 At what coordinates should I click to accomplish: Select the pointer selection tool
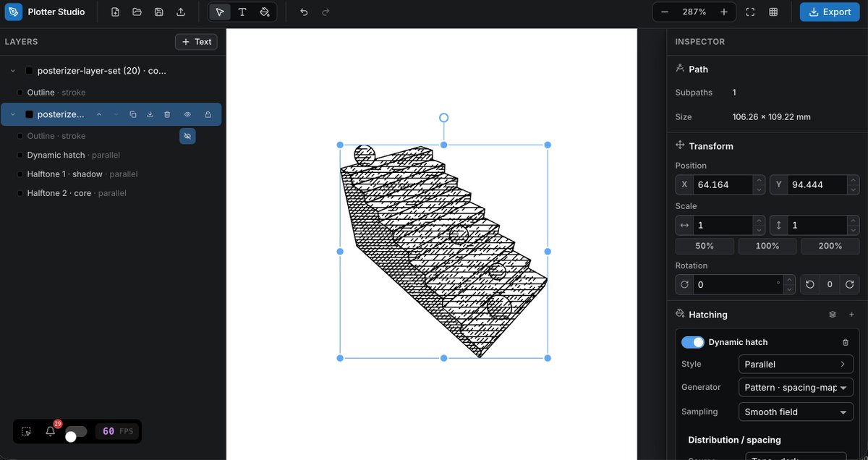tap(220, 12)
